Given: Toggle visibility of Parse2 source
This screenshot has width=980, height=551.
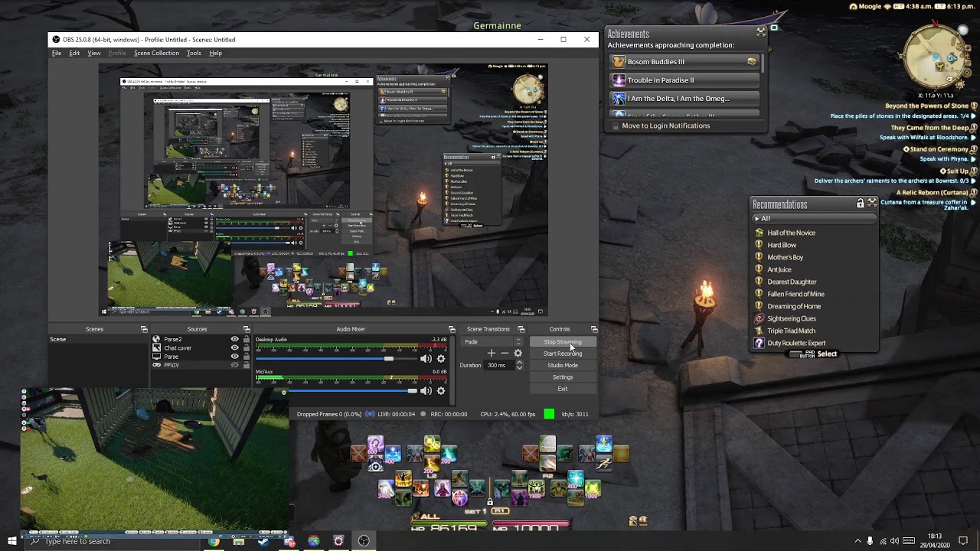Looking at the screenshot, I should click(x=234, y=339).
